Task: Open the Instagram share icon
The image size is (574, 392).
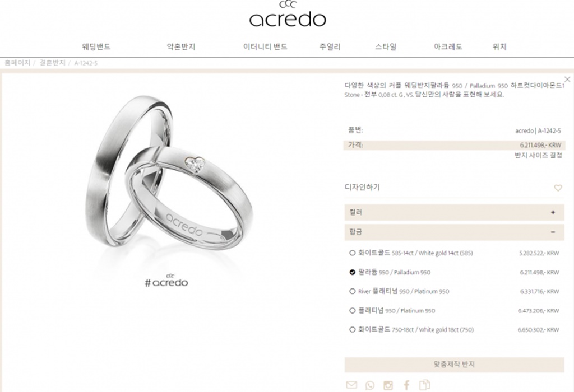Action: coord(388,385)
